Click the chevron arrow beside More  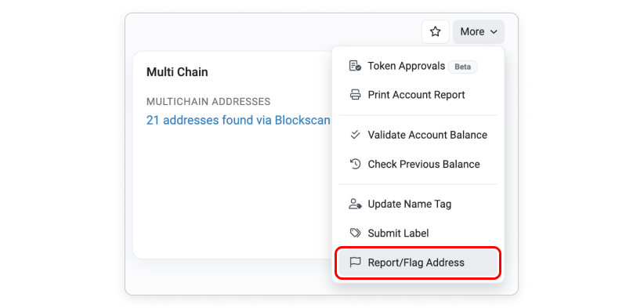pyautogui.click(x=494, y=31)
